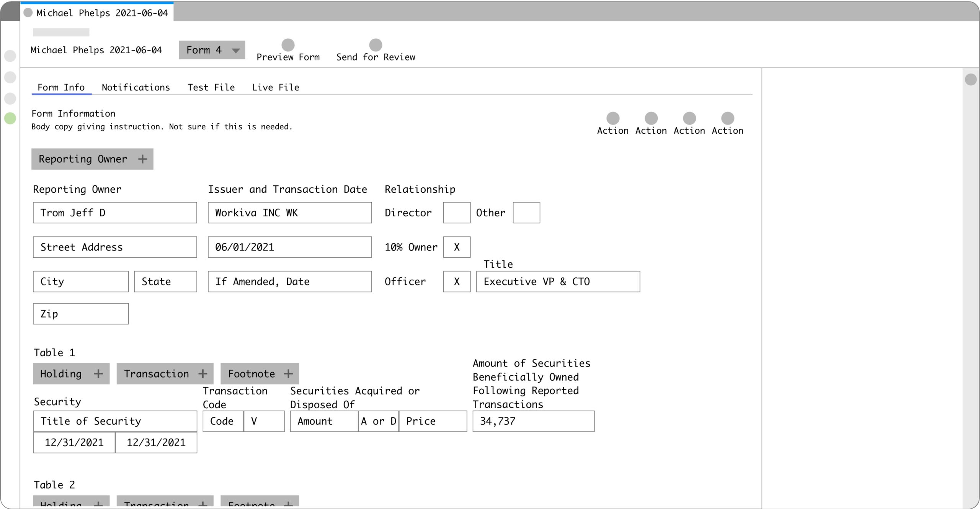980x509 pixels.
Task: Click the Table 1 heading
Action: [x=54, y=352]
